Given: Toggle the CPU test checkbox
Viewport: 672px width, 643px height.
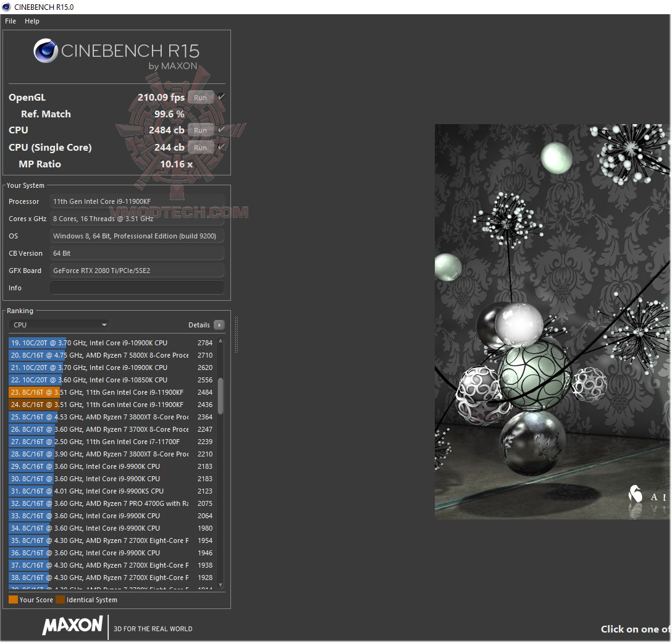Looking at the screenshot, I should (x=221, y=130).
